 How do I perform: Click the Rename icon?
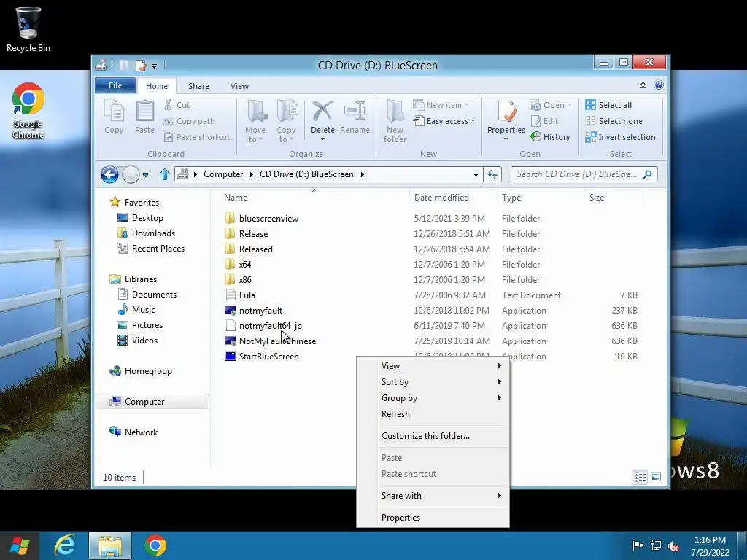pos(355,111)
